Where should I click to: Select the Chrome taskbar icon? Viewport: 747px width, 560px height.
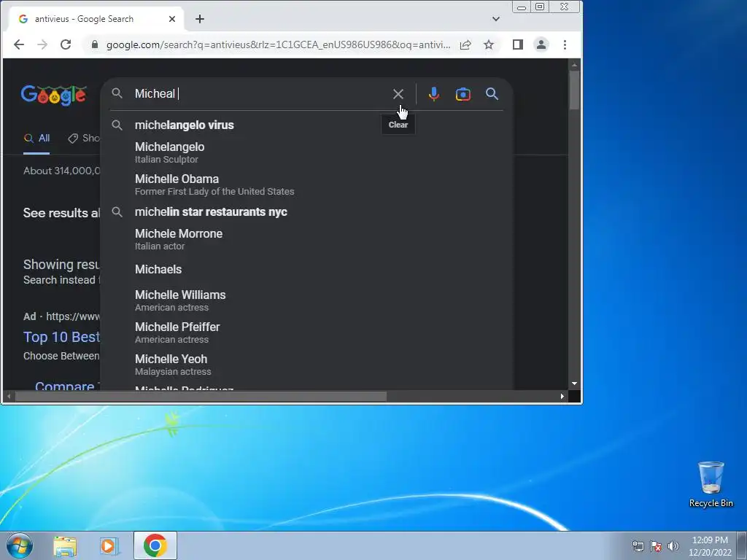(155, 545)
